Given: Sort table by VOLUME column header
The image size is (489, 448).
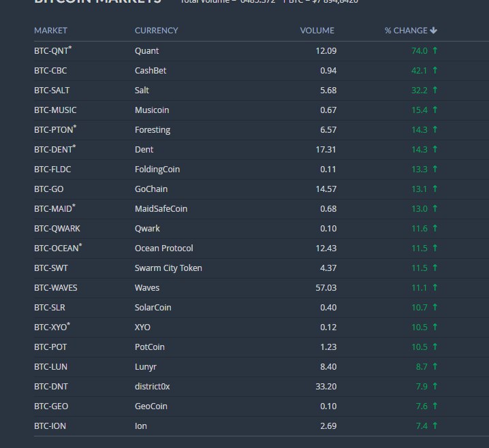Looking at the screenshot, I should [x=317, y=31].
